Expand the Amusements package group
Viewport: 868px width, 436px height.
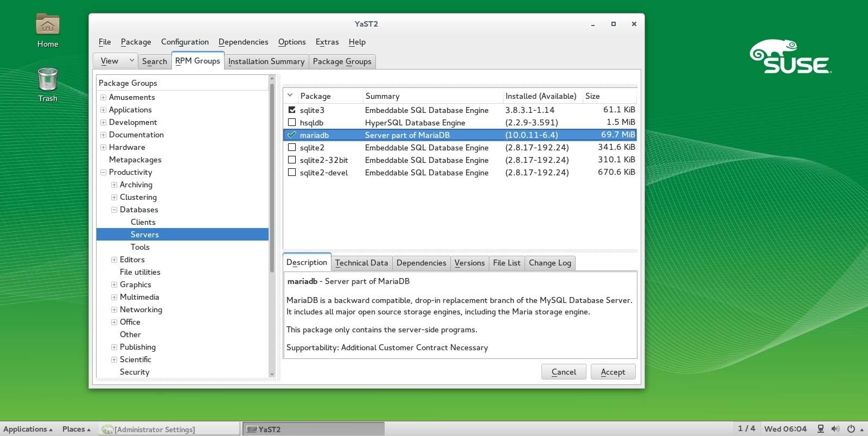point(103,98)
